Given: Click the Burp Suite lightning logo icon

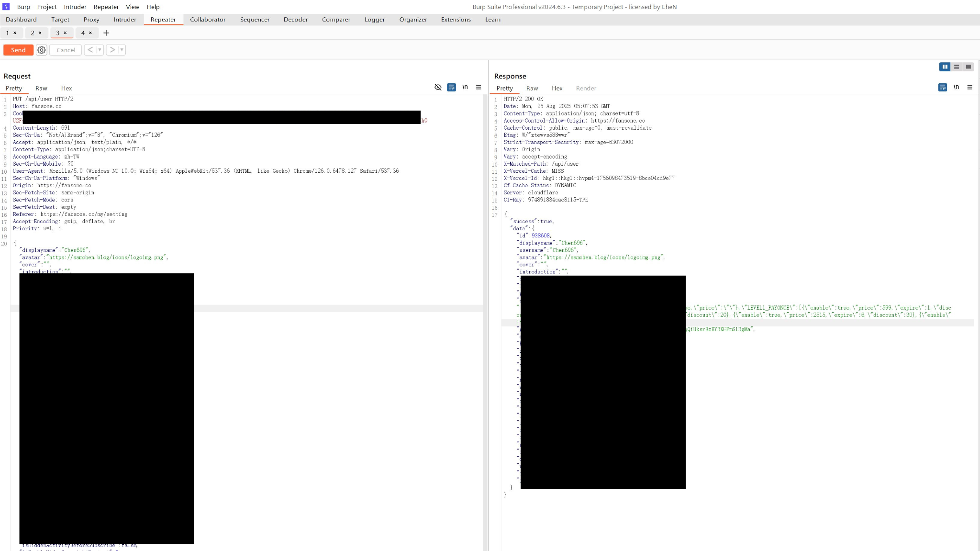Looking at the screenshot, I should click(6, 7).
